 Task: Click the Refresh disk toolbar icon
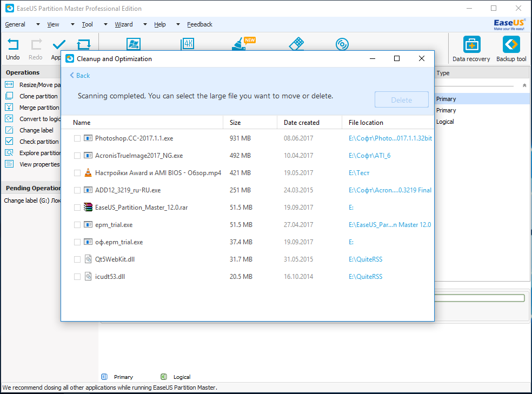click(83, 44)
